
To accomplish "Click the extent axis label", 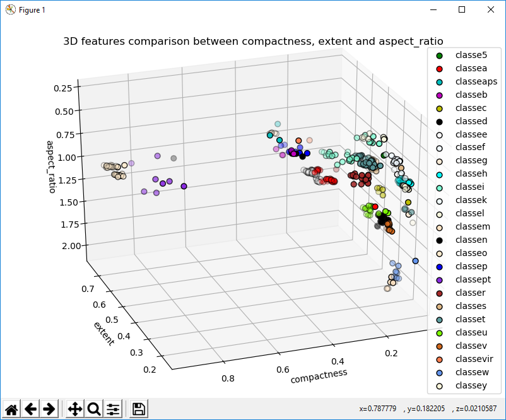I will (x=104, y=334).
